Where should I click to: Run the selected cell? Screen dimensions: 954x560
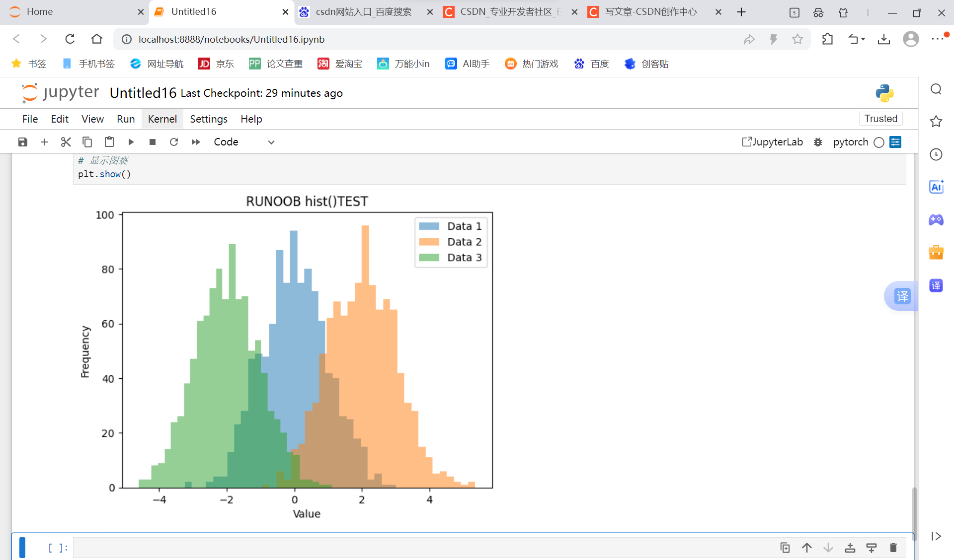pos(131,142)
